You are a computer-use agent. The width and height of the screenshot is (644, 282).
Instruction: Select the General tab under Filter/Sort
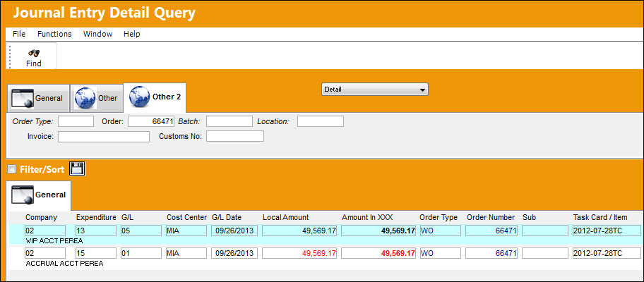39,195
